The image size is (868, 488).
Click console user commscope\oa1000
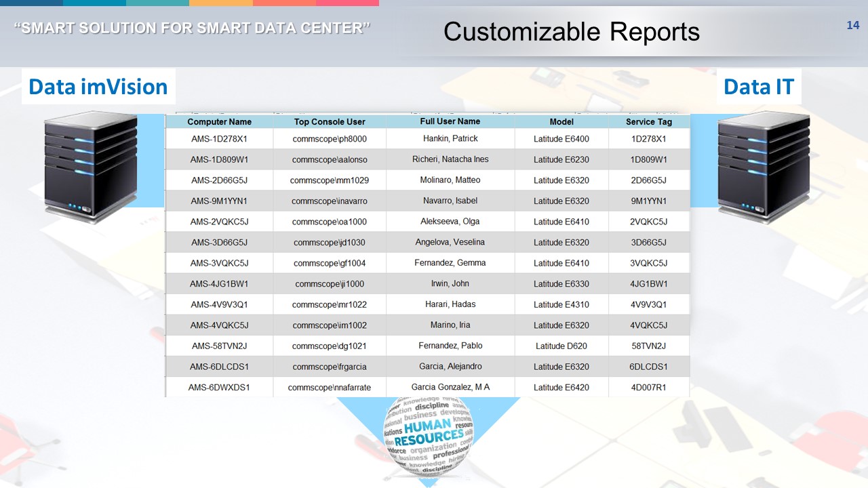point(330,222)
